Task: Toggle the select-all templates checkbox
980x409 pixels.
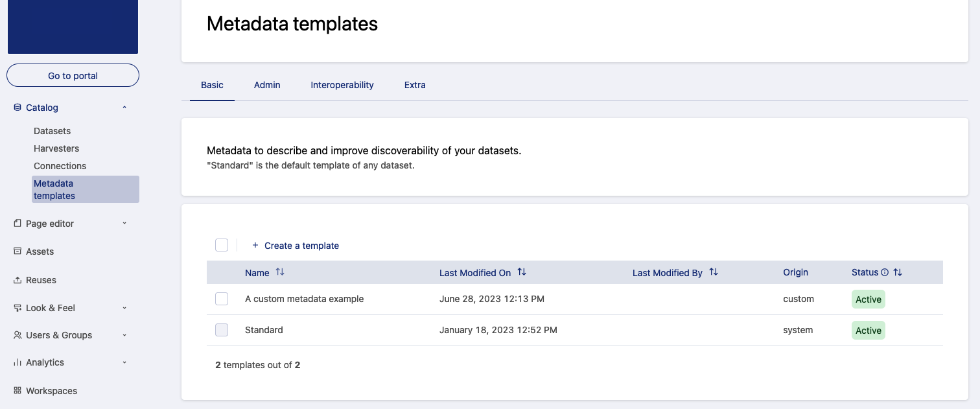Action: point(222,245)
